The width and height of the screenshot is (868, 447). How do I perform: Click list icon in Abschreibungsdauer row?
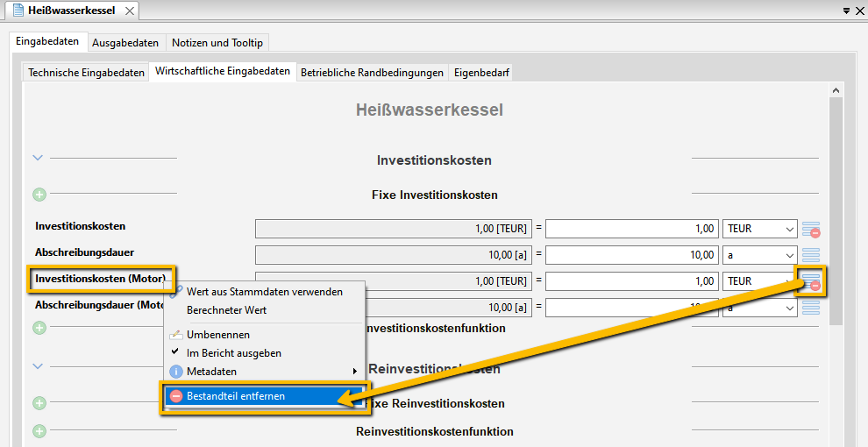tap(811, 255)
